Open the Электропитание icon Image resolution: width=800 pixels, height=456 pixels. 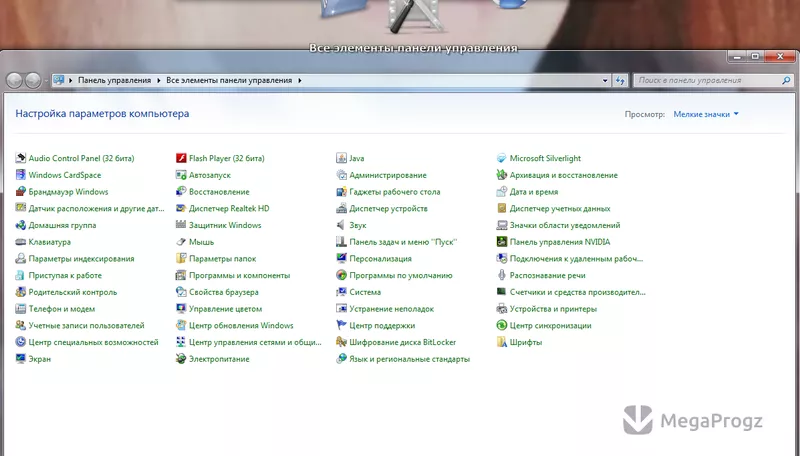[x=181, y=359]
